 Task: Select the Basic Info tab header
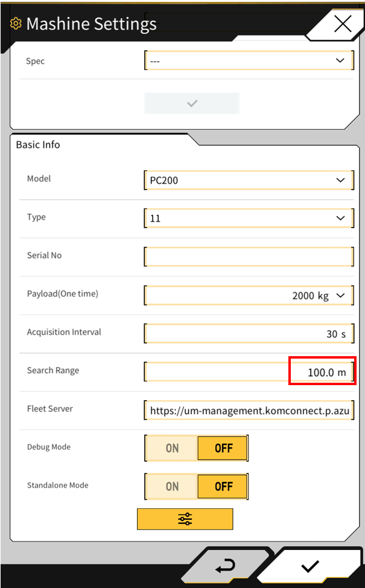[x=38, y=145]
